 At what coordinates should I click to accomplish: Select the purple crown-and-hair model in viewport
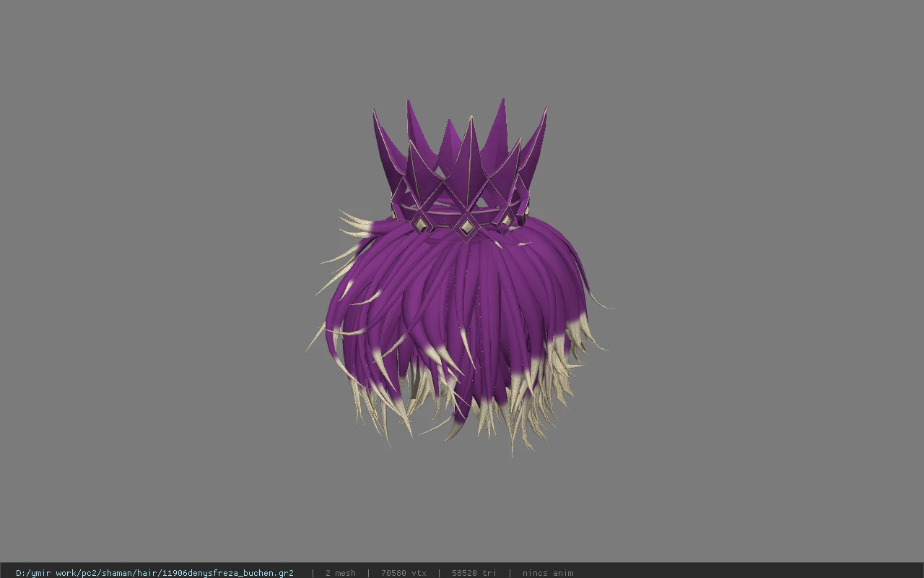461,277
